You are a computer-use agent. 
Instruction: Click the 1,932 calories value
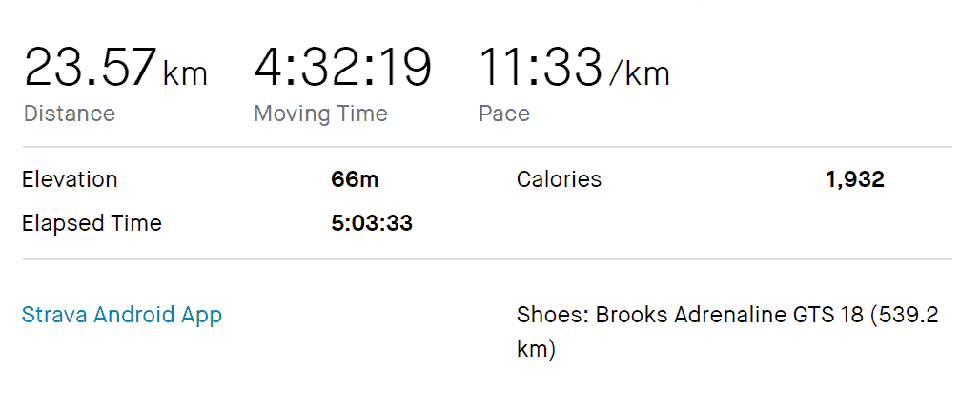(855, 180)
